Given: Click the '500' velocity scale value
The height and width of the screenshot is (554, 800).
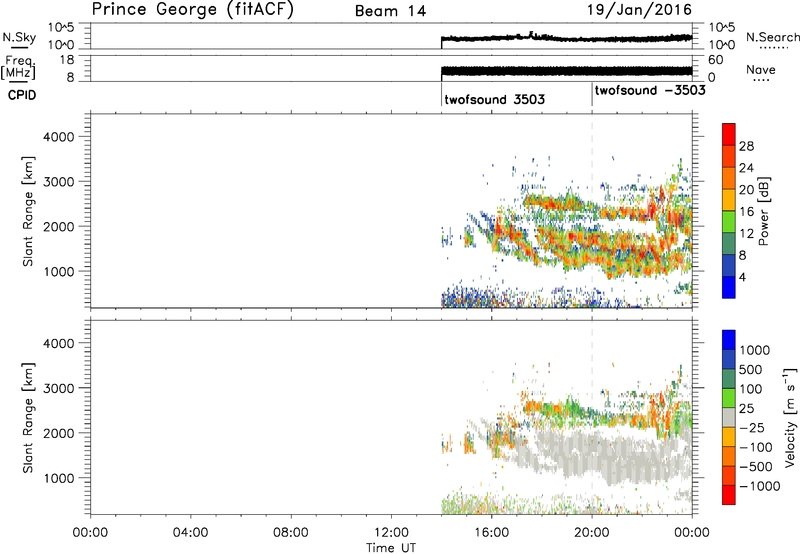Looking at the screenshot, I should click(751, 369).
